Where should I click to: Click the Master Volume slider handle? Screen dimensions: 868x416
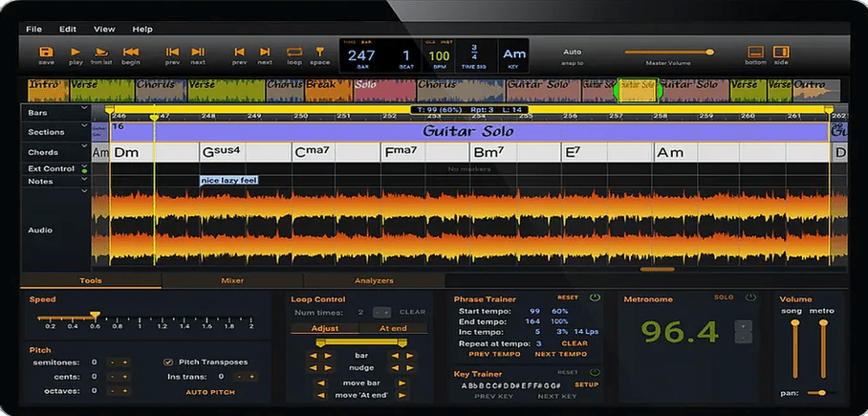pos(710,52)
